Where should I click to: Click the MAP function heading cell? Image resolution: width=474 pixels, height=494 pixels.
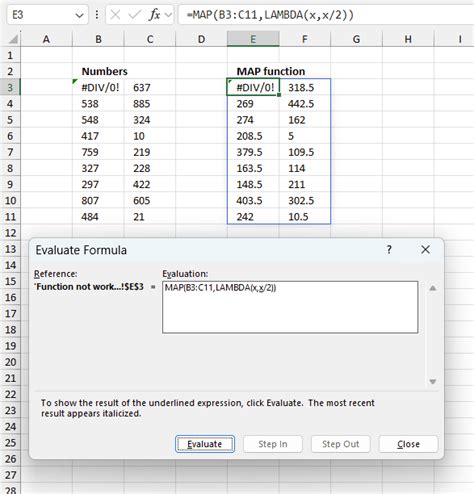pyautogui.click(x=253, y=71)
